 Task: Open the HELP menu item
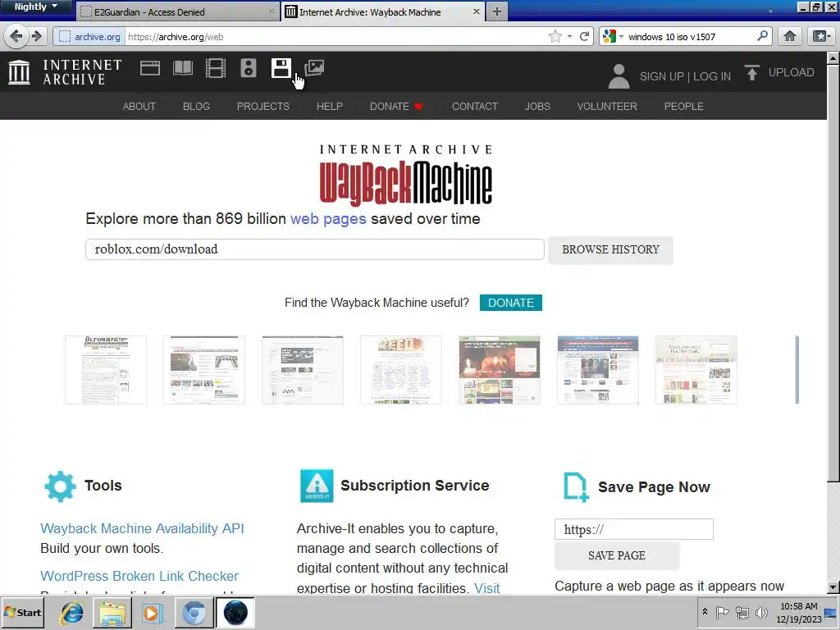(x=330, y=106)
